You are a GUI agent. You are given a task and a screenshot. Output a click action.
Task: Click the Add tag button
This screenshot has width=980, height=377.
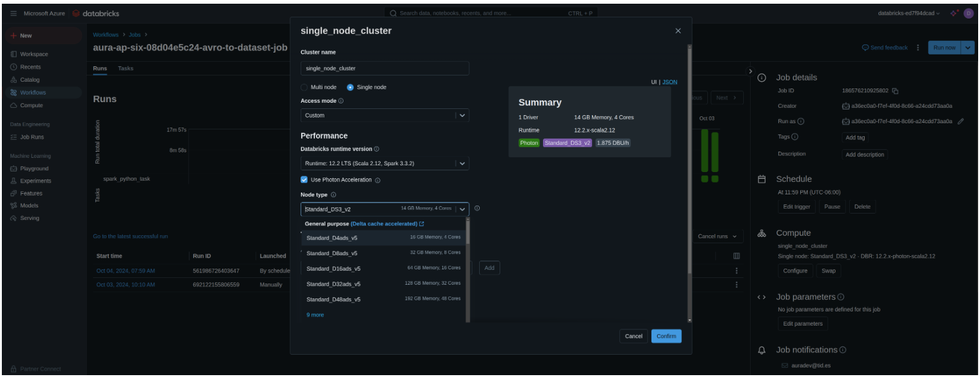click(855, 137)
